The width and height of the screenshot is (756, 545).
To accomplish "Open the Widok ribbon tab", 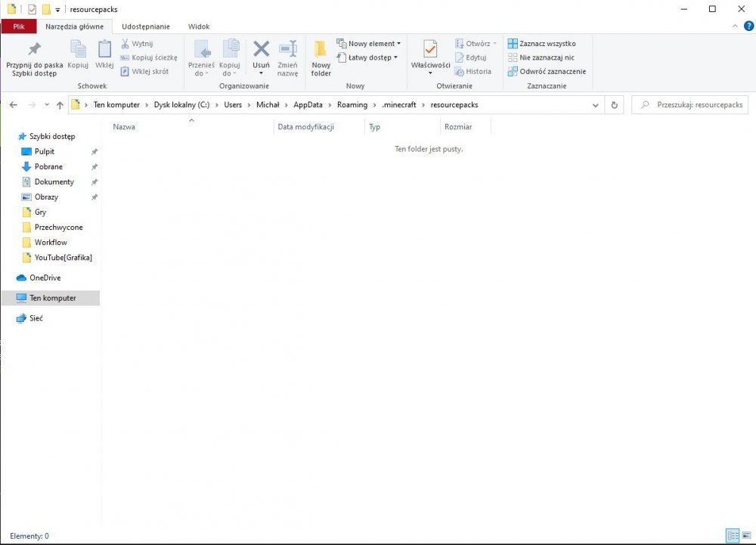I will point(199,26).
